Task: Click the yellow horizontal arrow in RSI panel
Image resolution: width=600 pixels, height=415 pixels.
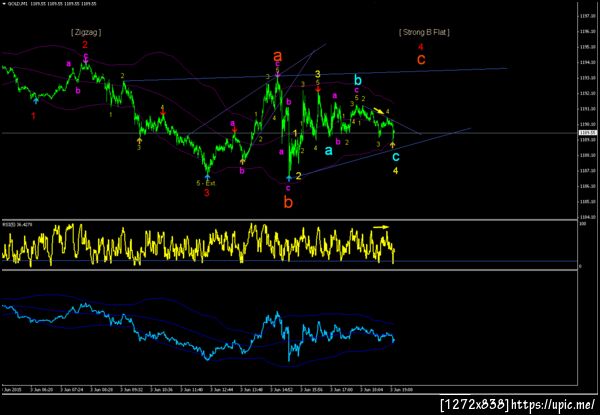Action: point(381,227)
